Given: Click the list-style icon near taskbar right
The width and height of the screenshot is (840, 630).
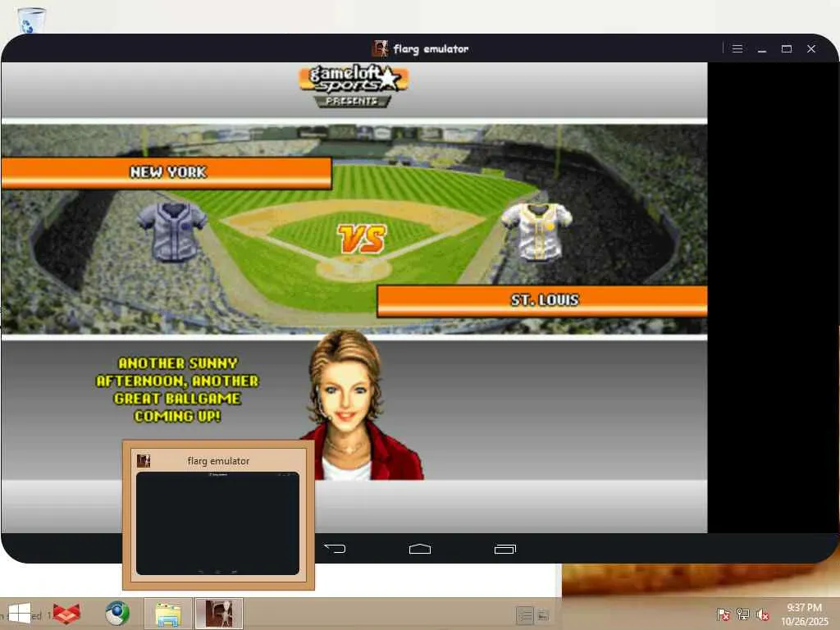Looking at the screenshot, I should [x=524, y=615].
